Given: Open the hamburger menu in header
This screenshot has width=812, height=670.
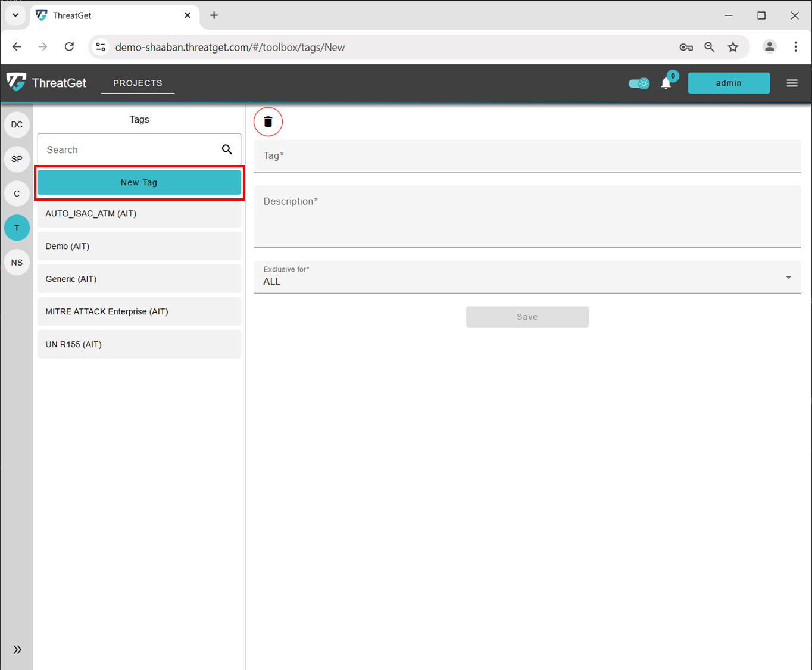Looking at the screenshot, I should click(x=792, y=83).
